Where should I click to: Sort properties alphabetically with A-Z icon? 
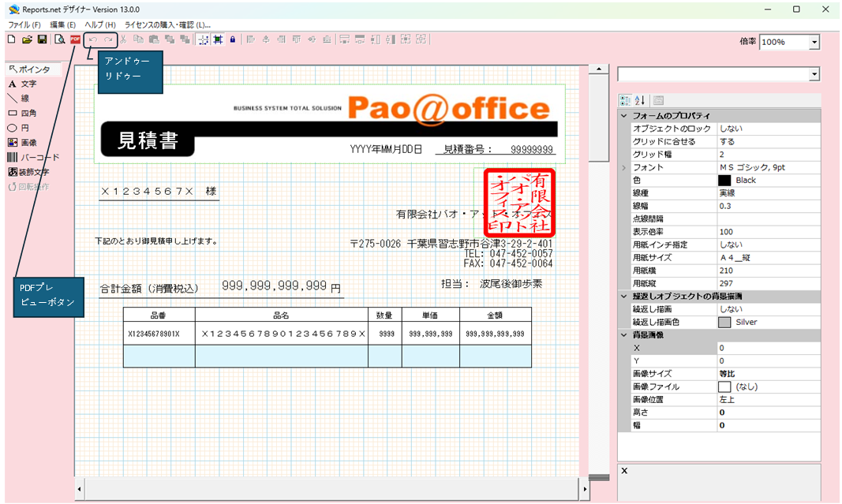tap(640, 100)
